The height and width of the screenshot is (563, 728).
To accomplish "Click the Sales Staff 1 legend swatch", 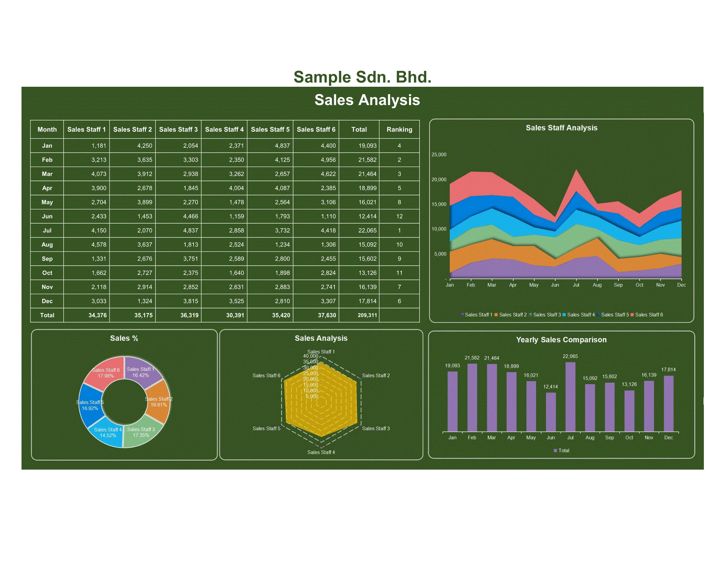I will click(462, 315).
